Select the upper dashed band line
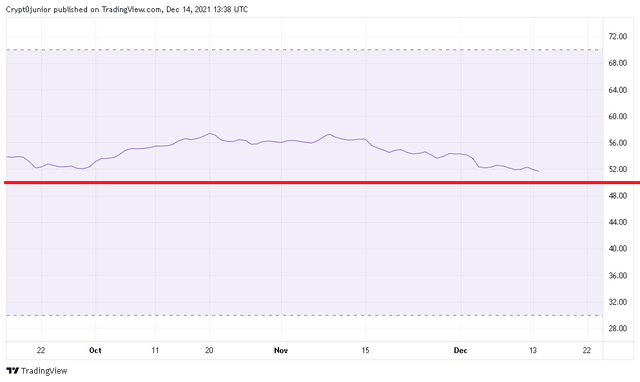 pyautogui.click(x=304, y=50)
